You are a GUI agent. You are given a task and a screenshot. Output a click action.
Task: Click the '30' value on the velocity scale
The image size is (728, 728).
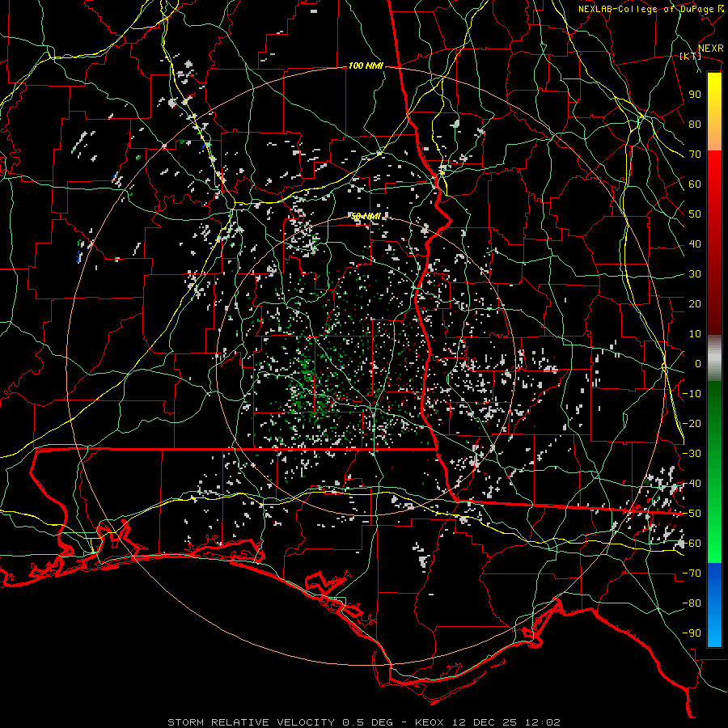pos(695,274)
